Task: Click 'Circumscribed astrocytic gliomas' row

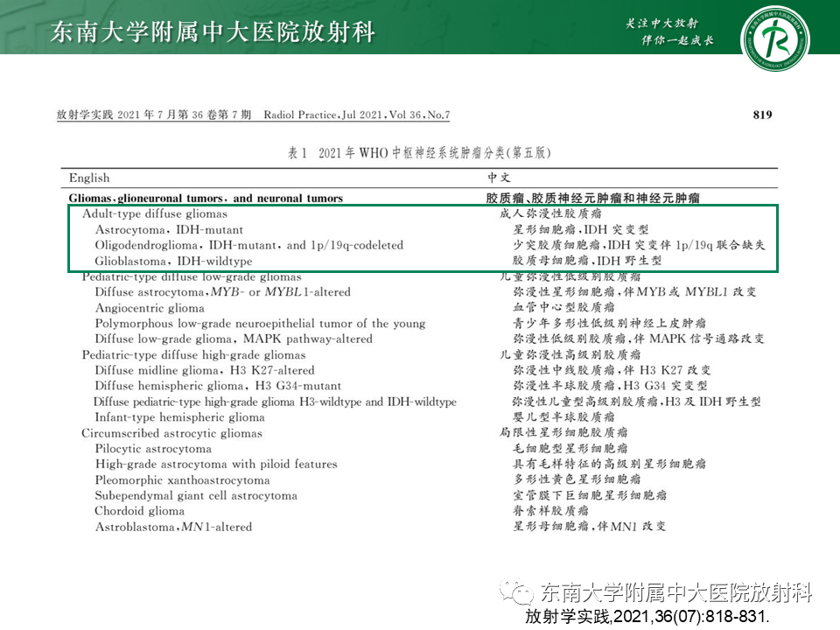Action: pos(172,433)
